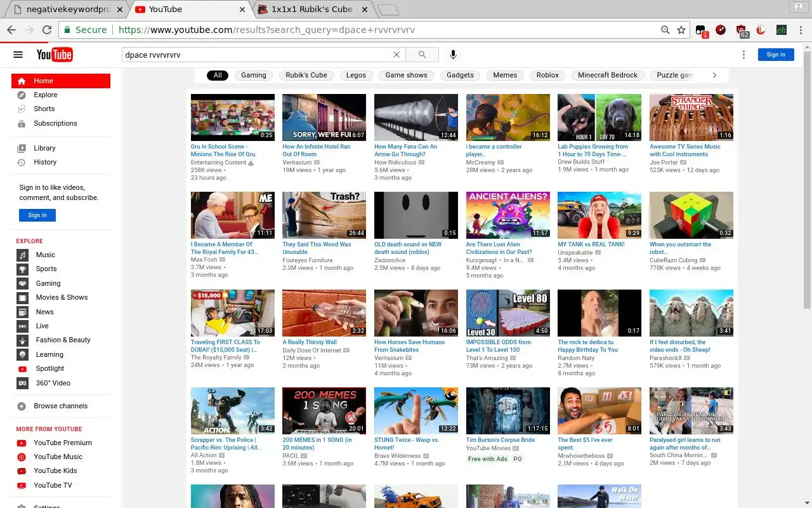
Task: Open the Awesome TV Series Music thumbnail
Action: point(691,117)
